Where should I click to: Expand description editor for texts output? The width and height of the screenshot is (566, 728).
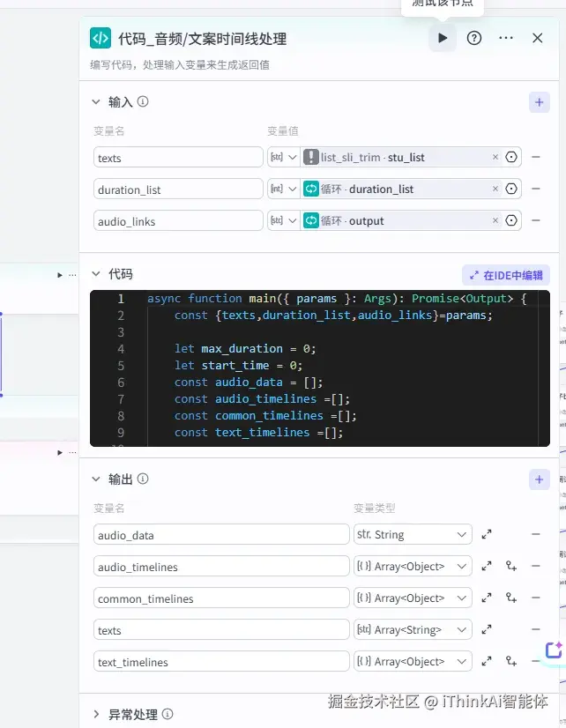click(487, 629)
